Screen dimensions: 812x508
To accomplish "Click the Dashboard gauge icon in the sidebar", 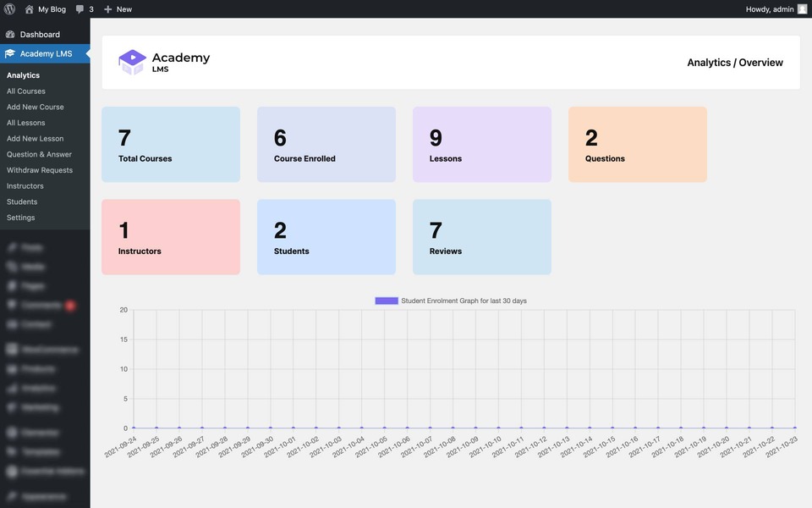I will pos(11,34).
